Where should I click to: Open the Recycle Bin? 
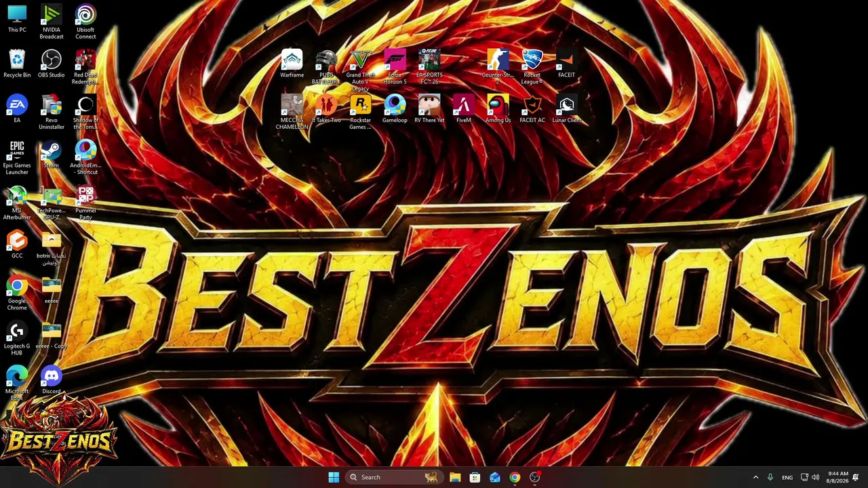[17, 64]
